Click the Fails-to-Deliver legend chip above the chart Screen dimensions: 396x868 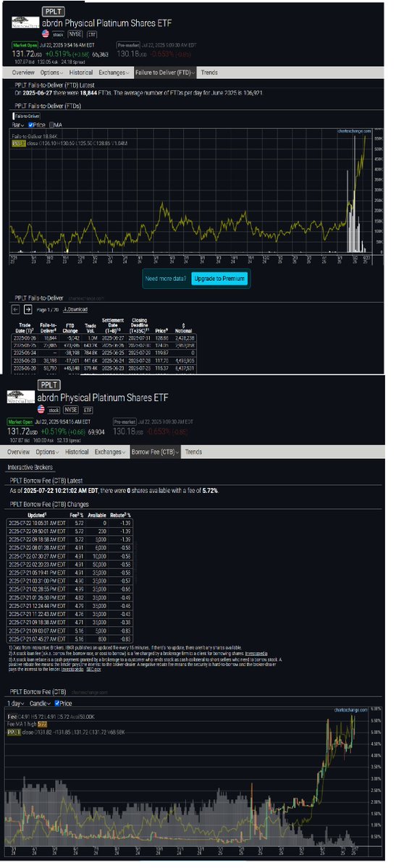(27, 117)
